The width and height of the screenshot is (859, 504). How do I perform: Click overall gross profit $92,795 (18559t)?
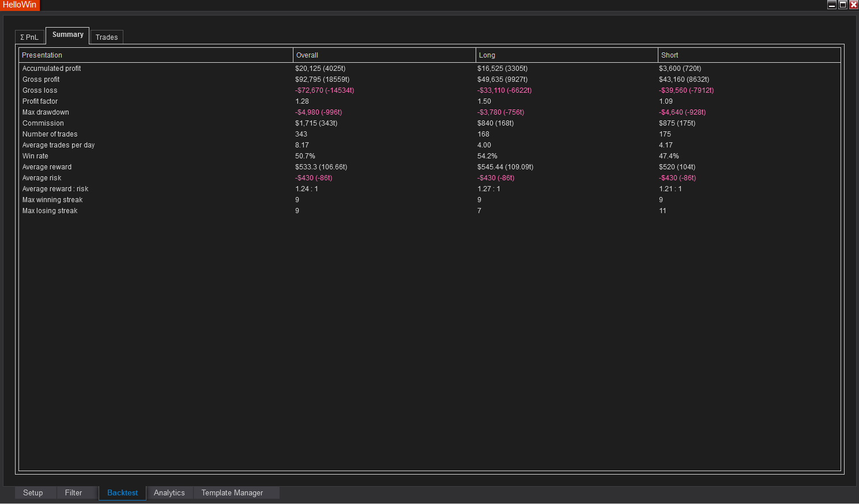pyautogui.click(x=322, y=79)
